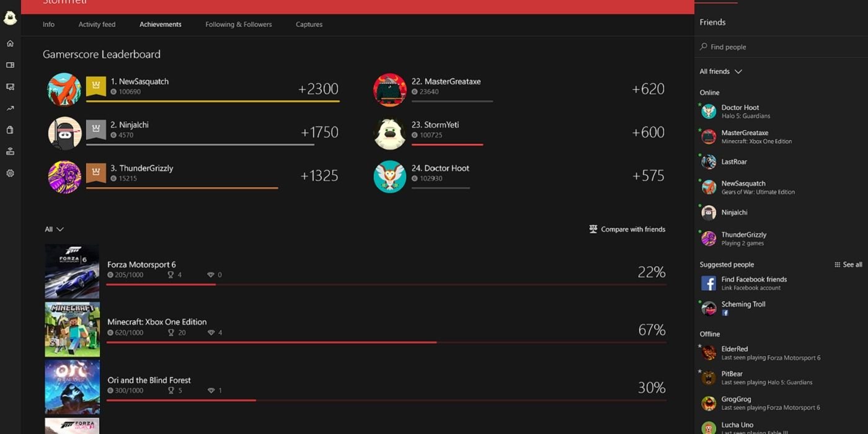Click the scales icon beside Compare with friends
868x434 pixels.
coord(593,229)
